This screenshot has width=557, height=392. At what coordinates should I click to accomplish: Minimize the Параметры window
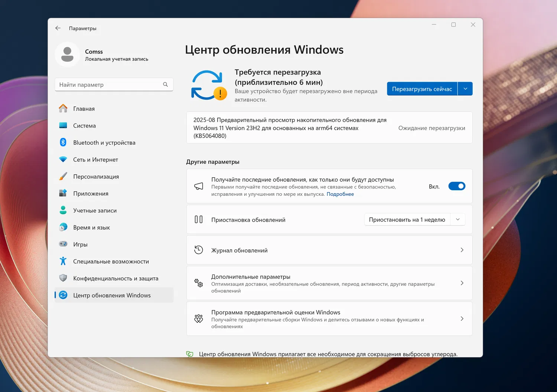434,24
